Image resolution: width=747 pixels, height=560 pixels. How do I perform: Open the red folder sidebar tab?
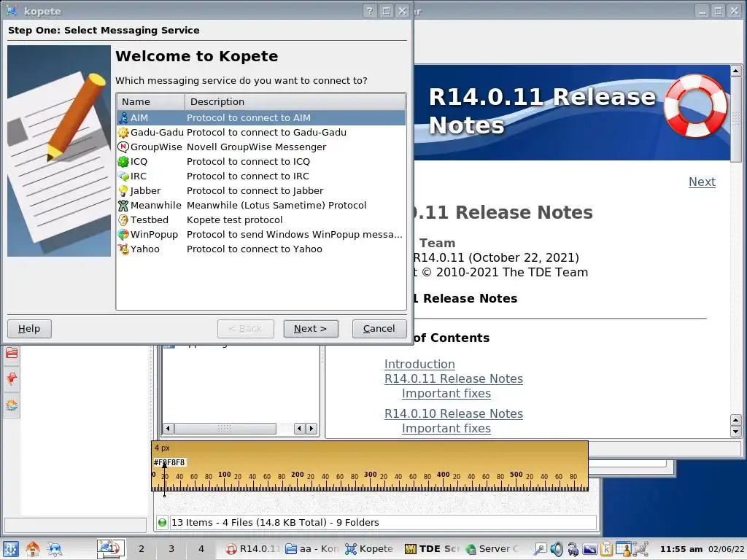[x=12, y=353]
